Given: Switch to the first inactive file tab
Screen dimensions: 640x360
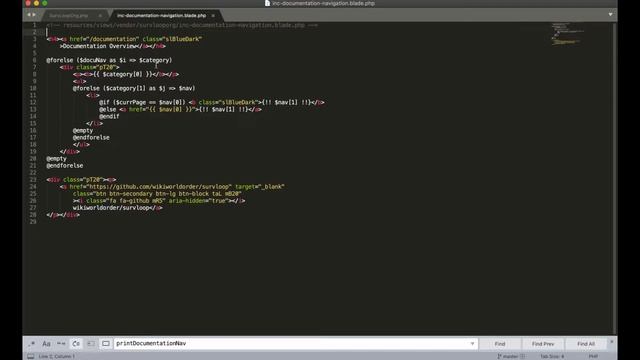Looking at the screenshot, I should [69, 16].
